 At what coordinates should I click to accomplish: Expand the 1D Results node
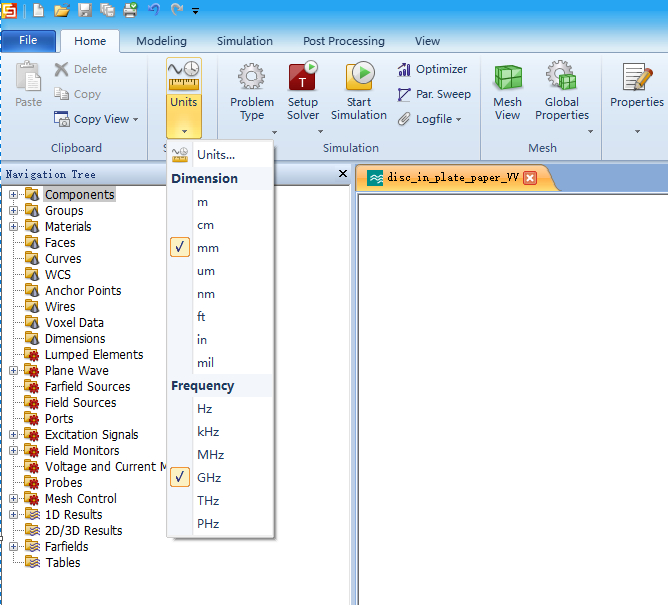tap(13, 514)
